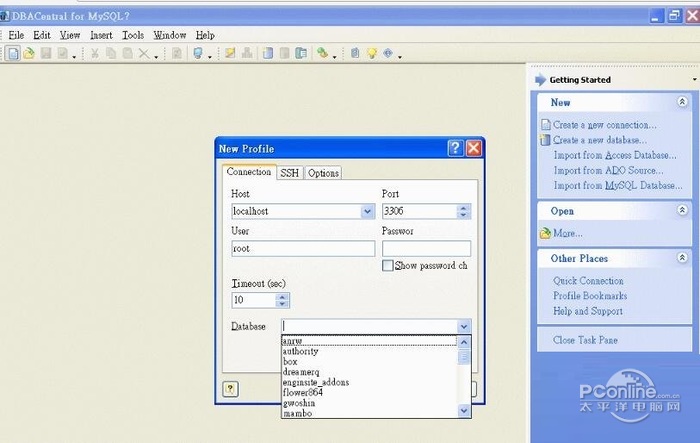Enable the Show password checkbox
Viewport: 700px width, 443px height.
[387, 266]
